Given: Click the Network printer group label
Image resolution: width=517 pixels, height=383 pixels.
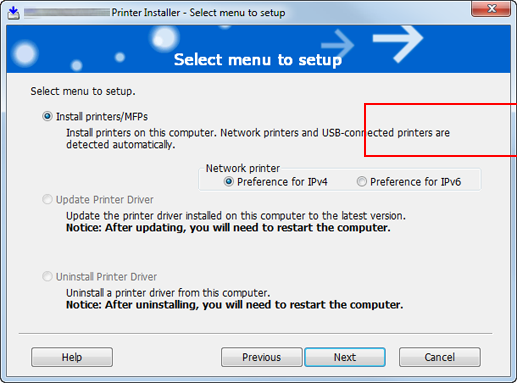Looking at the screenshot, I should click(243, 168).
